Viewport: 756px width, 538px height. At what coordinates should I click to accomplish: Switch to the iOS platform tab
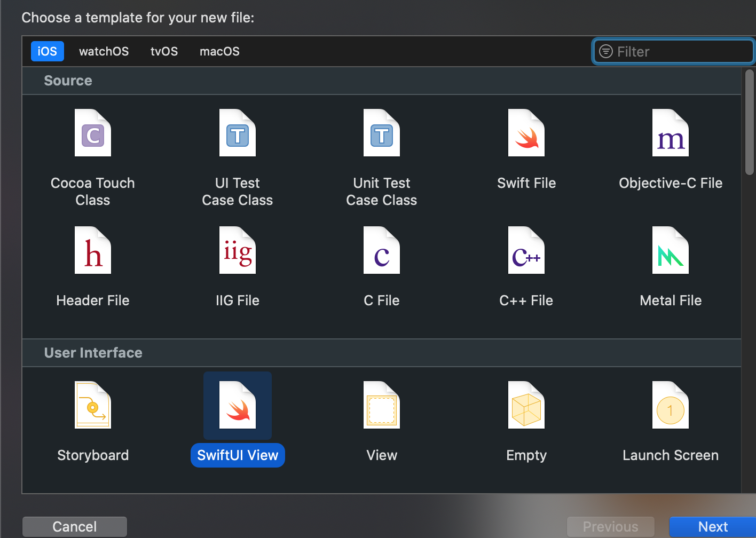[x=48, y=51]
